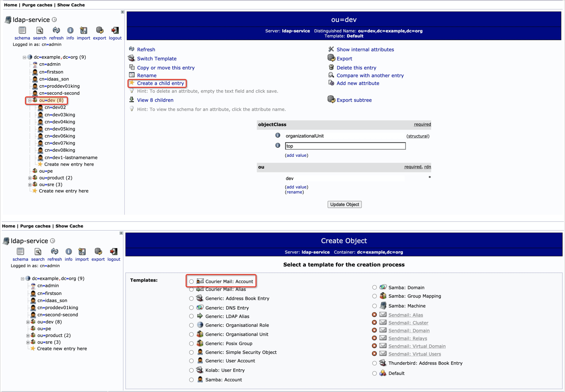Screen dimensions: 565x392
Task: Click the icon beside Add new attribute
Action: (x=331, y=83)
